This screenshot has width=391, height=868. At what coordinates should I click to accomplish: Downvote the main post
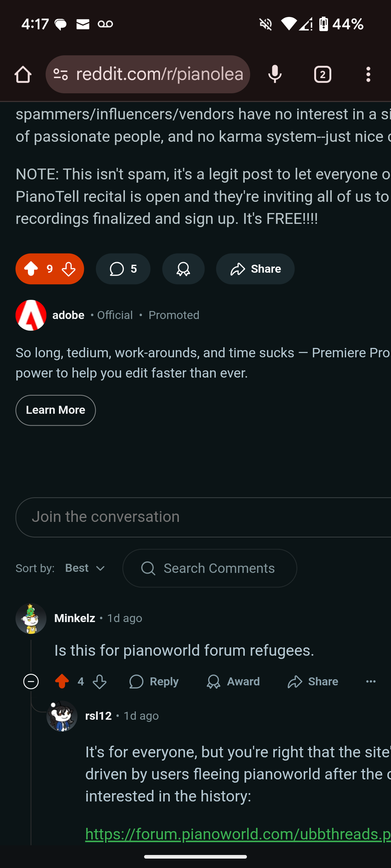[68, 269]
